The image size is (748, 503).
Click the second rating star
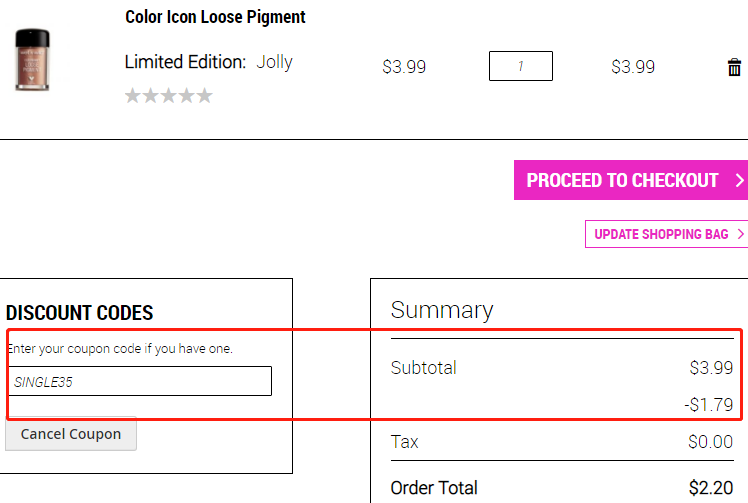tap(151, 95)
